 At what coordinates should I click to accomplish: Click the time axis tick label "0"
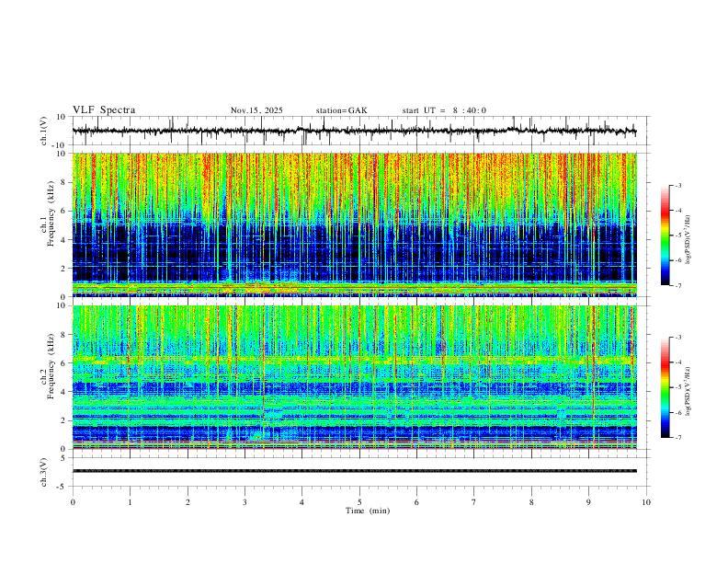[x=73, y=502]
